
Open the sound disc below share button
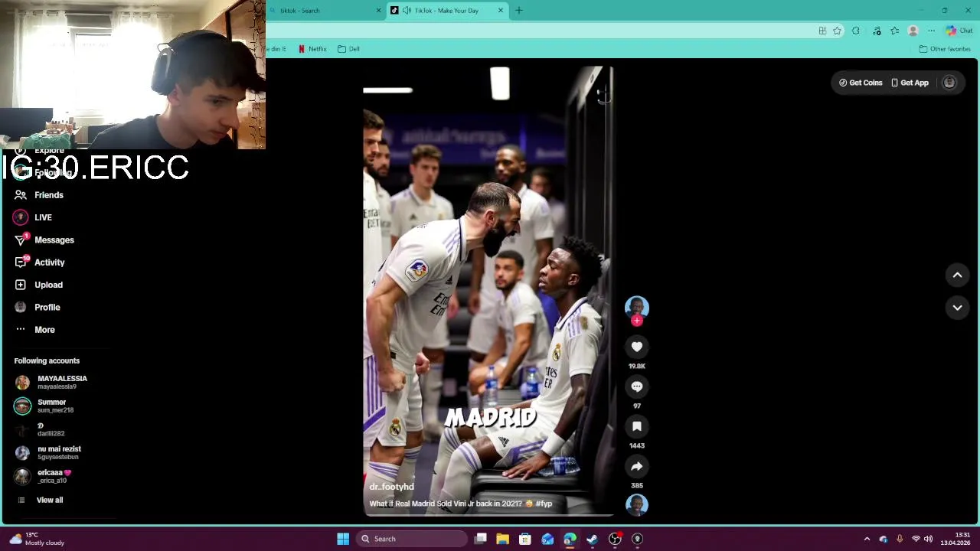(636, 504)
